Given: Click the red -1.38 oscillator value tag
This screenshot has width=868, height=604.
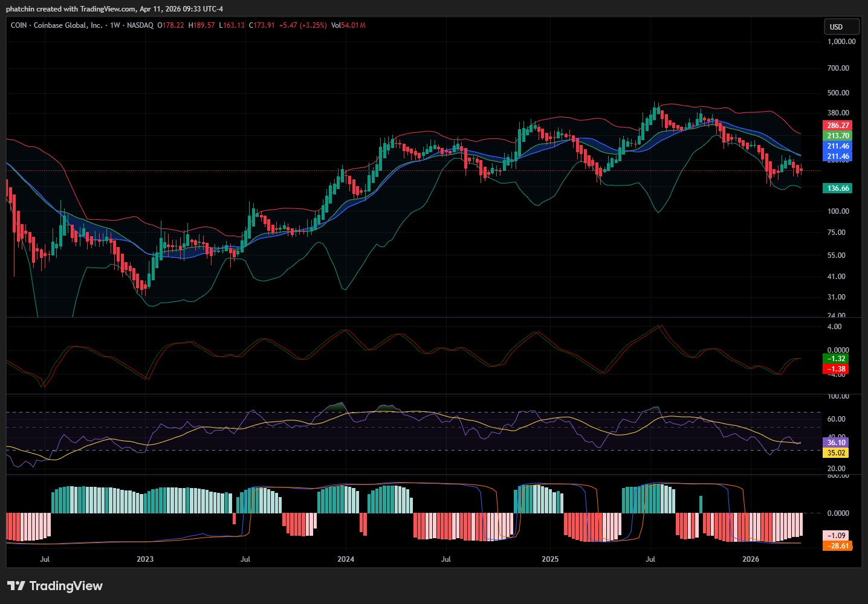Looking at the screenshot, I should [x=836, y=368].
